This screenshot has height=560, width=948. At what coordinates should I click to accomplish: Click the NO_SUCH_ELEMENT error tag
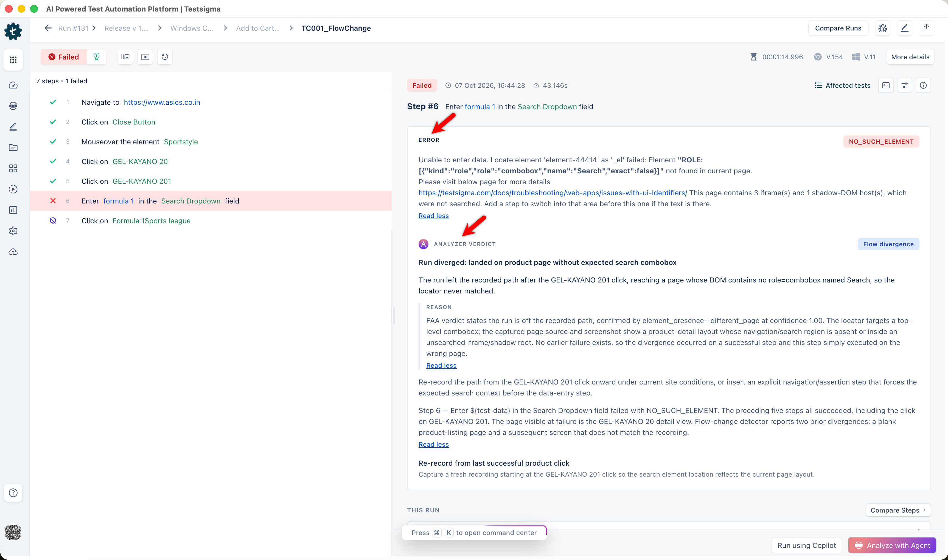(x=881, y=142)
